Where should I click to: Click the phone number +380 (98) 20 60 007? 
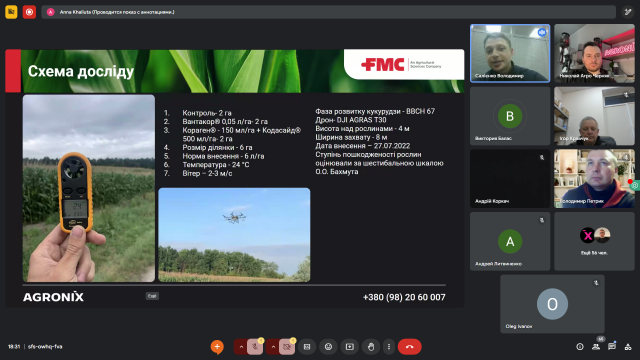404,297
